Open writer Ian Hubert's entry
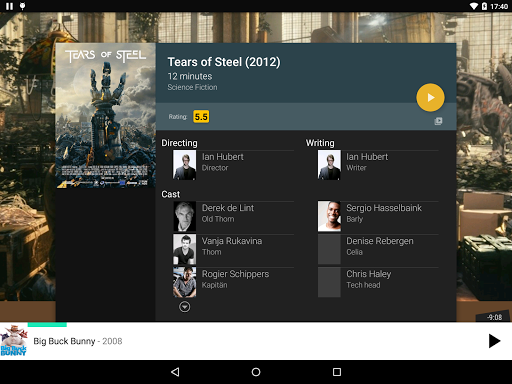The width and height of the screenshot is (512, 384). pos(378,165)
